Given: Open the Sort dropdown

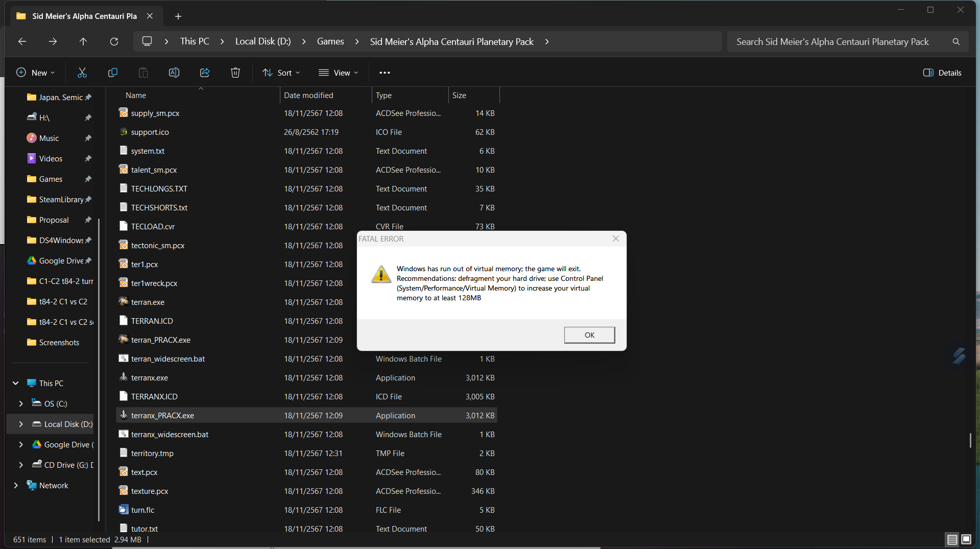Looking at the screenshot, I should [x=281, y=73].
